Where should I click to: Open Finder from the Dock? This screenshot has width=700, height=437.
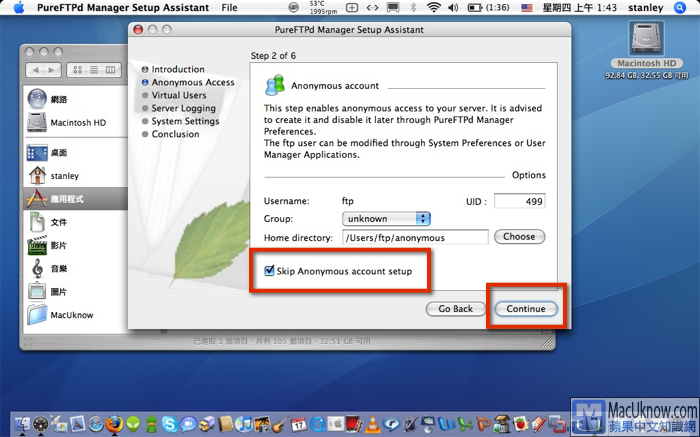22,424
